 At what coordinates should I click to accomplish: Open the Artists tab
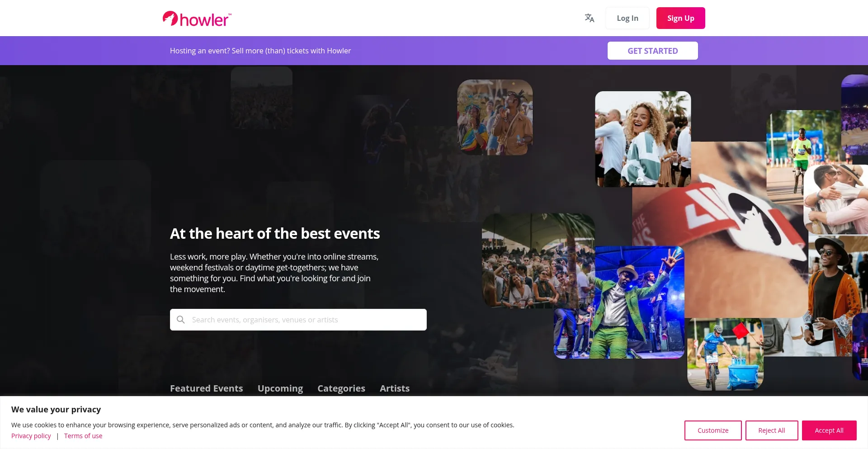pos(395,388)
